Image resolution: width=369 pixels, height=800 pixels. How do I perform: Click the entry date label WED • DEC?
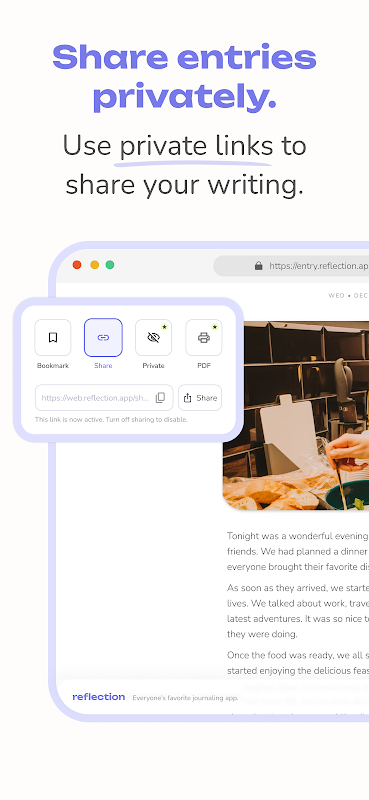pos(348,295)
